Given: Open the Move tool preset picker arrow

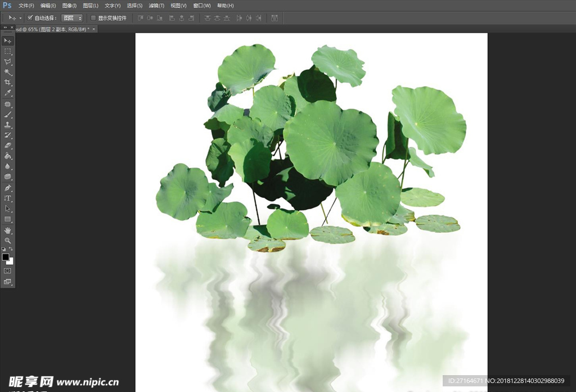Looking at the screenshot, I should click(x=21, y=18).
